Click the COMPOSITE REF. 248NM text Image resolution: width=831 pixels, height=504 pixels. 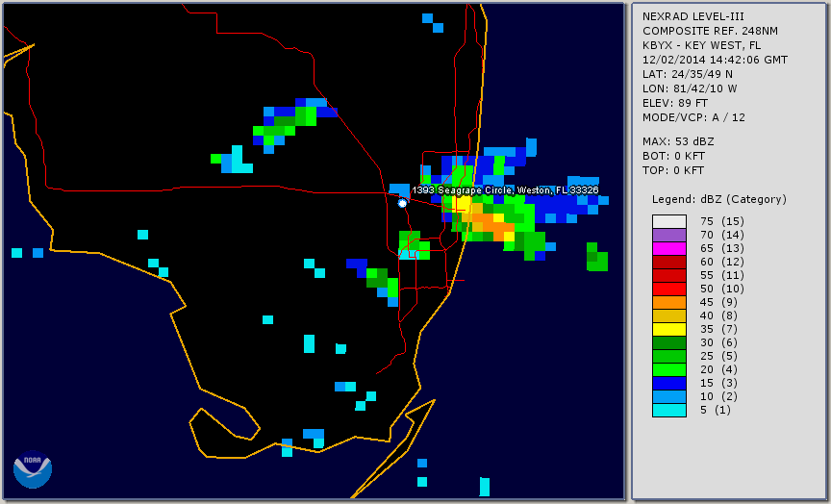tap(710, 32)
